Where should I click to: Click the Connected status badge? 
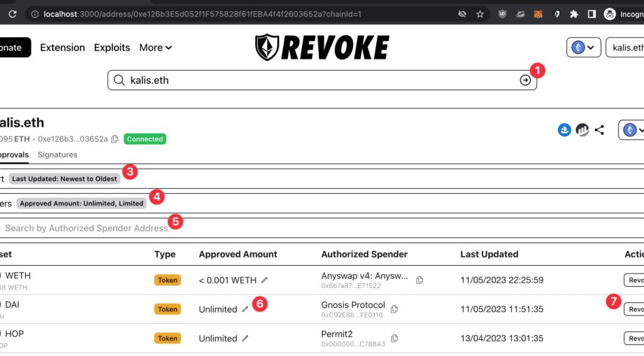tap(145, 138)
